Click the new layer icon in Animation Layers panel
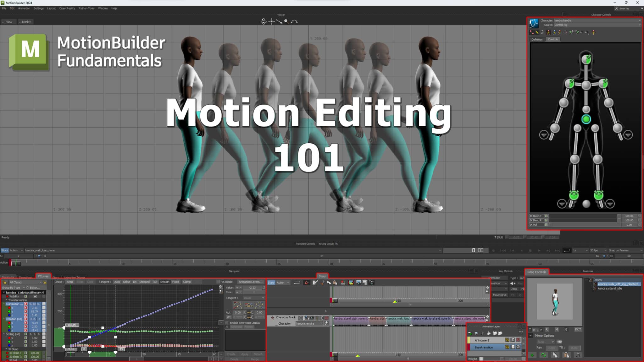The width and height of the screenshot is (644, 362). point(470,333)
